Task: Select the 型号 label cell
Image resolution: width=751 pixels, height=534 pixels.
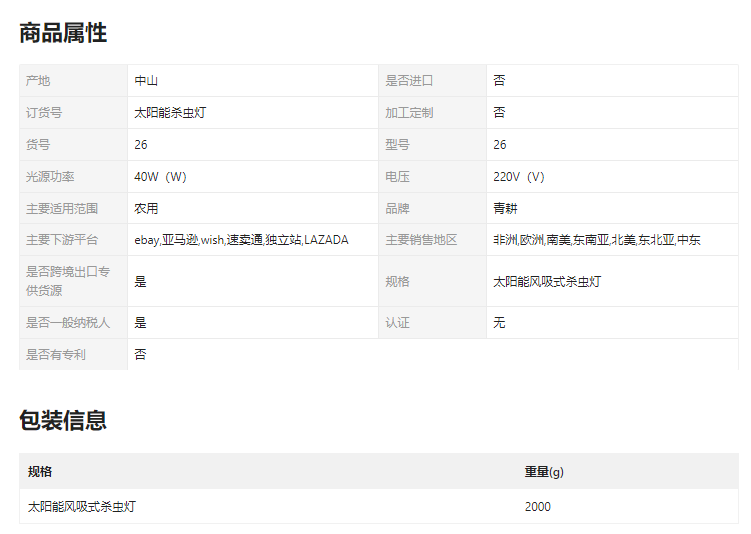Action: [x=397, y=145]
